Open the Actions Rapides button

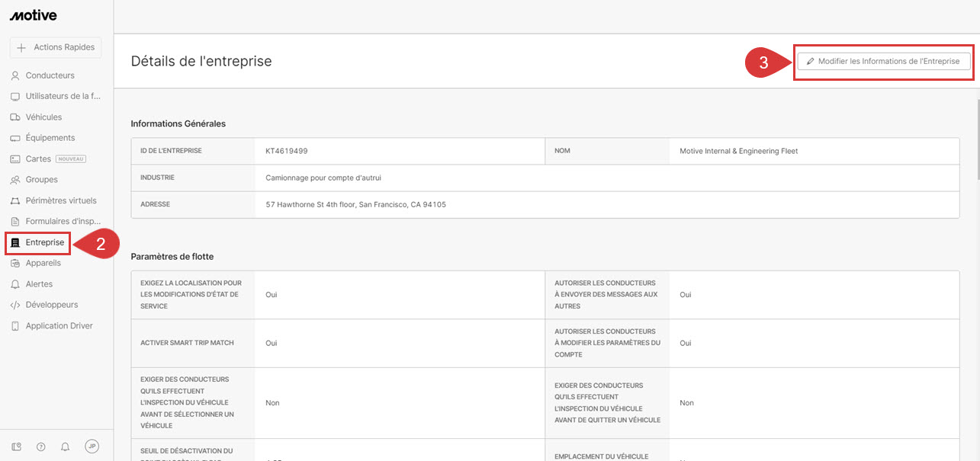(56, 47)
